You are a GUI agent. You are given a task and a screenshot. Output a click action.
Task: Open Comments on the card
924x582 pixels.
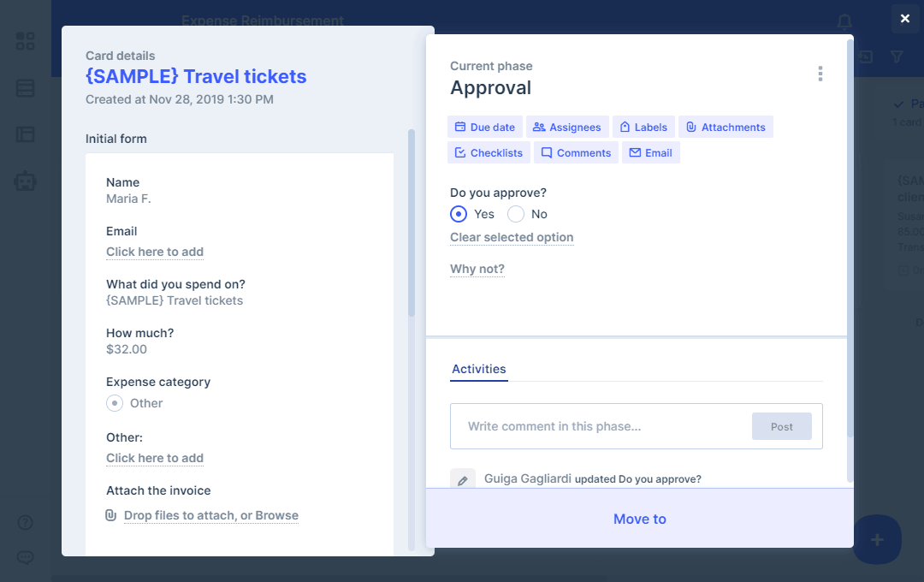(x=575, y=153)
